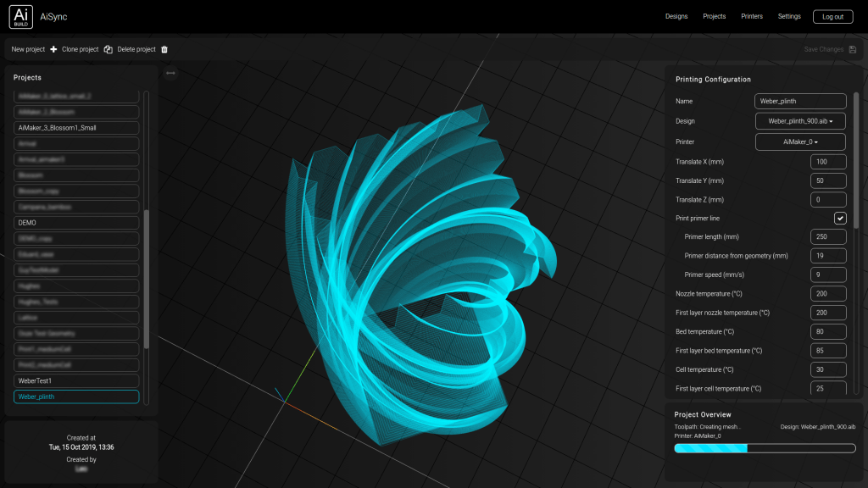Click the First layer bed temperature field
The height and width of the screenshot is (488, 868).
tap(828, 350)
